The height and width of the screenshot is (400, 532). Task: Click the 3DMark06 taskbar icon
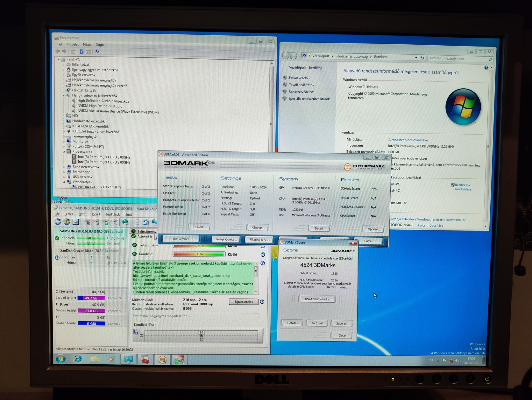click(162, 360)
